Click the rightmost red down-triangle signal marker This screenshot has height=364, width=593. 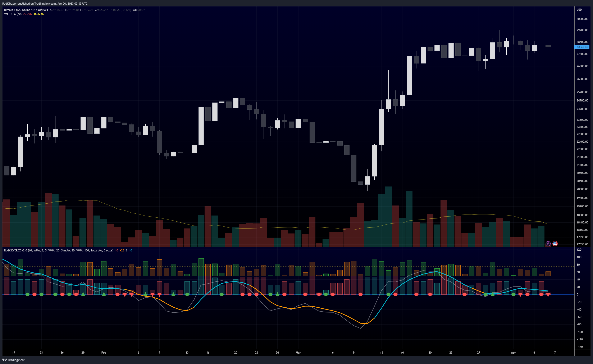(x=548, y=295)
